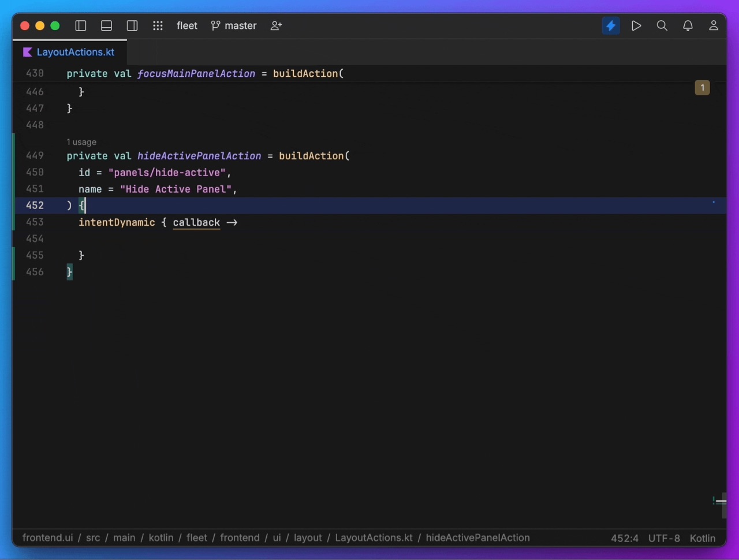Toggle the bottom panel visibility
Viewport: 739px width, 560px height.
[106, 25]
